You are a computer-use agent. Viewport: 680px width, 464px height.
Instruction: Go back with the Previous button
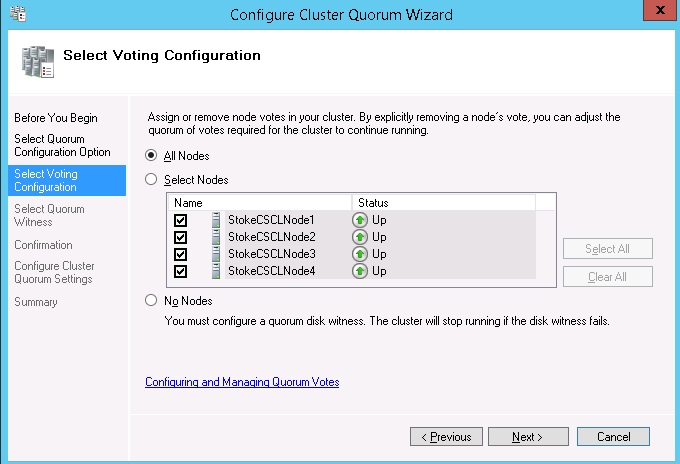tap(446, 437)
